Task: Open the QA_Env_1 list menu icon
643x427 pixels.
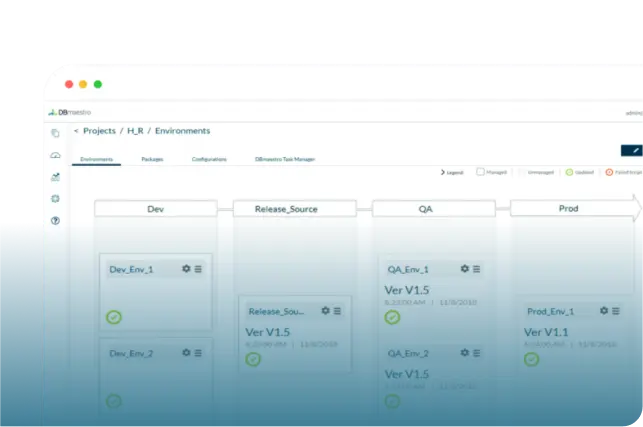Action: click(x=477, y=269)
